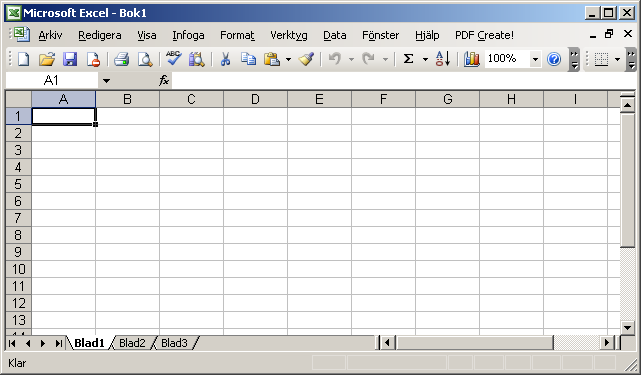
Task: Save the workbook with the floppy disk icon
Action: coord(70,59)
